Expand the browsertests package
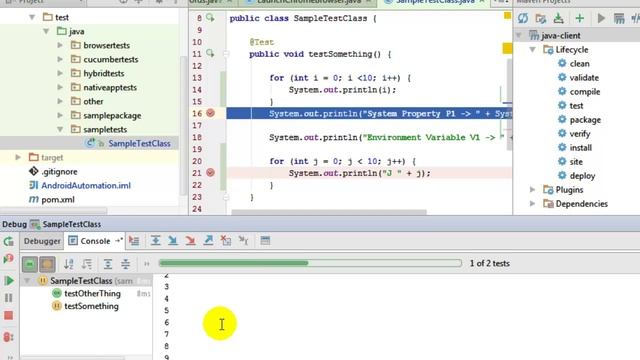640x360 pixels. click(60, 45)
